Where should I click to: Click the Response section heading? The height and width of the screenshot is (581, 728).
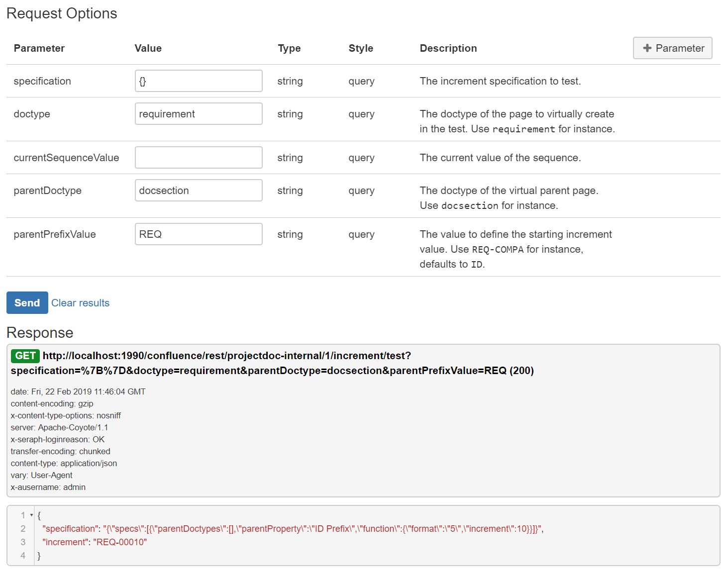point(40,333)
